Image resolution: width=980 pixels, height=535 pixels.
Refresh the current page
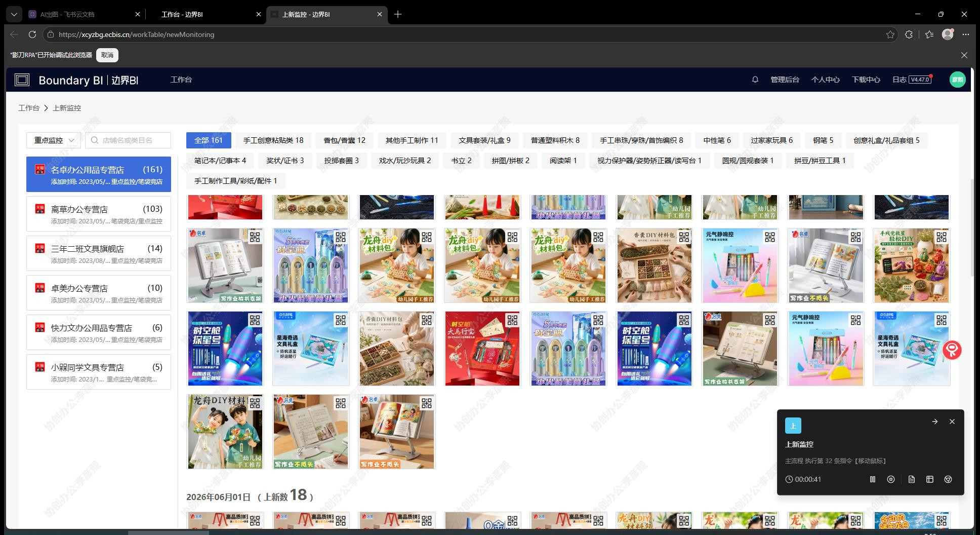[32, 34]
